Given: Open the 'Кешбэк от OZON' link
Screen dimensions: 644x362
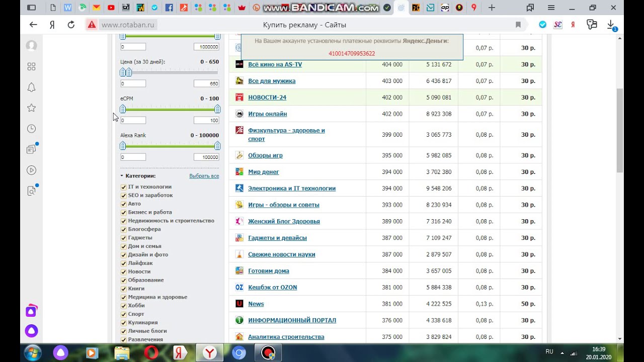Looking at the screenshot, I should coord(272,288).
